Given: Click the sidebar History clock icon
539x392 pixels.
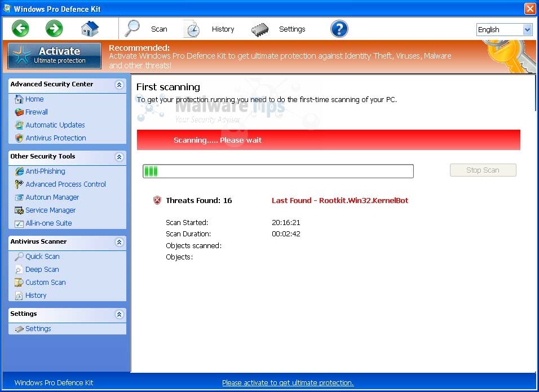Looking at the screenshot, I should click(19, 296).
